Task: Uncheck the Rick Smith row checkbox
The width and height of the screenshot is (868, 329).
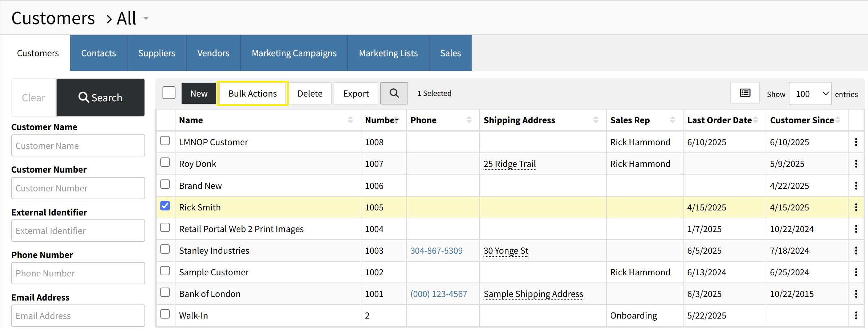Action: coord(165,206)
